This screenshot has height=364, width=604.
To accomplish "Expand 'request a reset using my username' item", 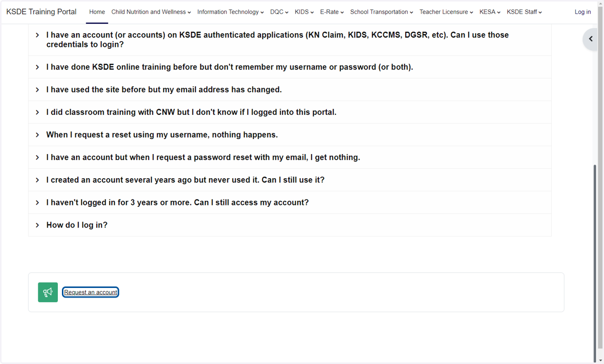I will tap(289, 135).
